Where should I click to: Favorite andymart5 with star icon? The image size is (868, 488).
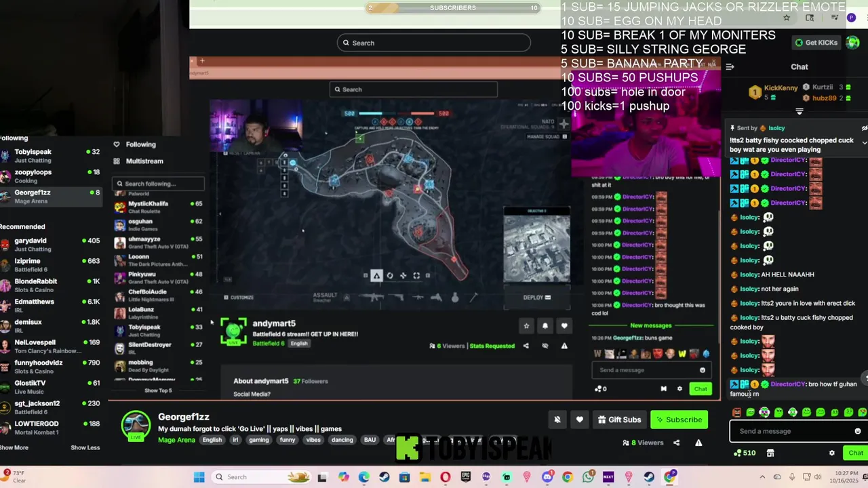point(526,326)
